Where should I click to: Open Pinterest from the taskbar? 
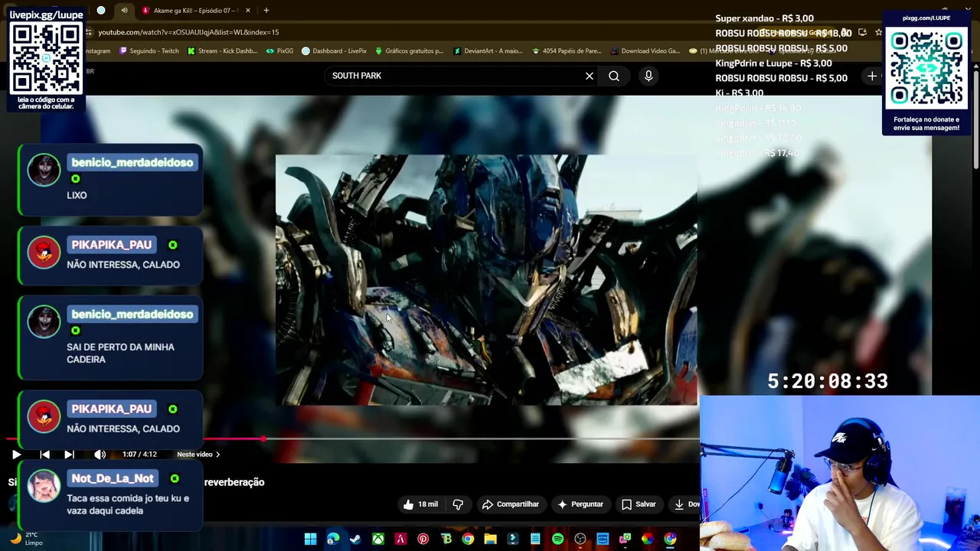423,540
